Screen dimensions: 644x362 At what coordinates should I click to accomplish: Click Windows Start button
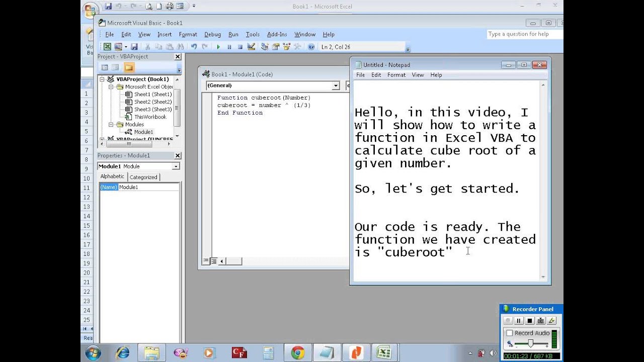[93, 353]
